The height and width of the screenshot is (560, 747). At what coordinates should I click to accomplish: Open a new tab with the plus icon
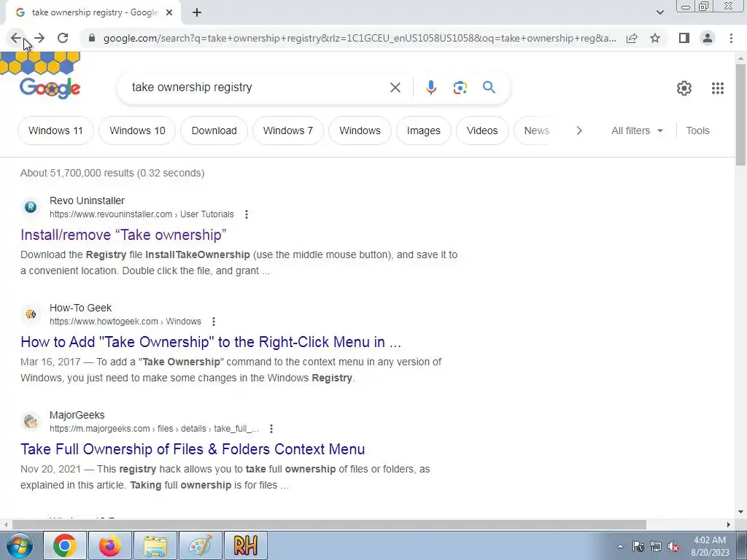197,12
